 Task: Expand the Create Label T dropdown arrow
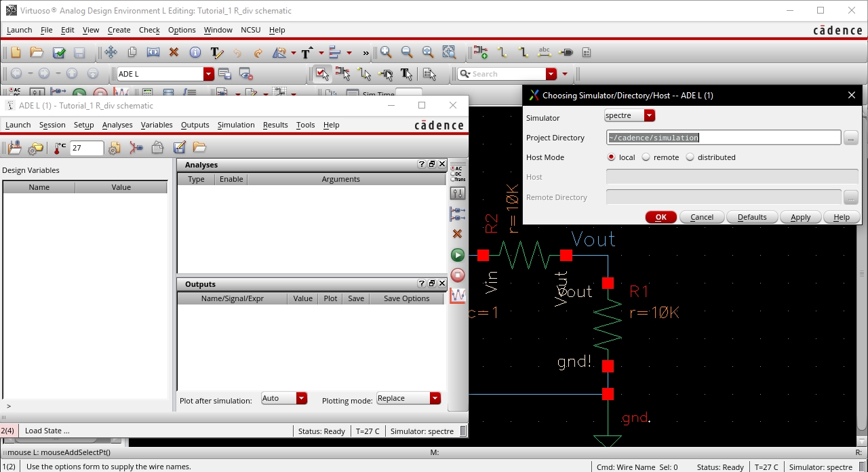click(x=321, y=53)
